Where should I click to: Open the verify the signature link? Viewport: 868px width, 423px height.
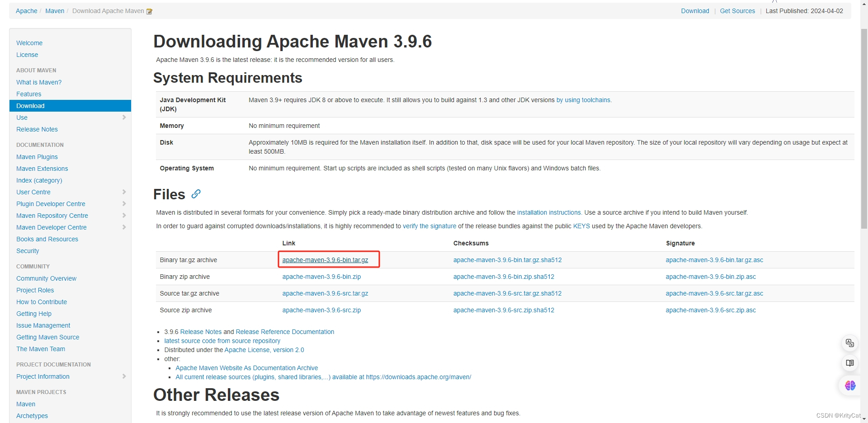click(x=429, y=226)
